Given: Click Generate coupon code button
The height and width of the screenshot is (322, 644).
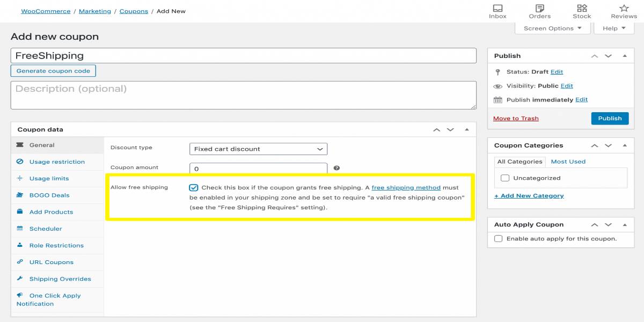Looking at the screenshot, I should coord(53,71).
